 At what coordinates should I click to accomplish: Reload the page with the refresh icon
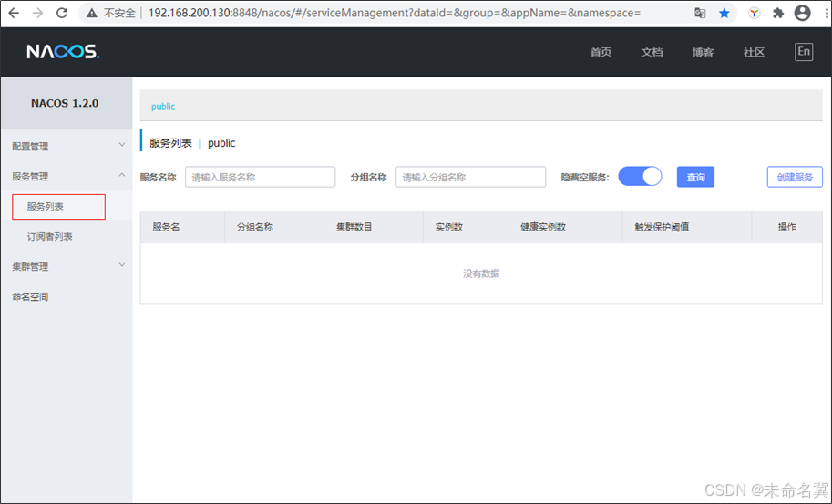[x=62, y=13]
